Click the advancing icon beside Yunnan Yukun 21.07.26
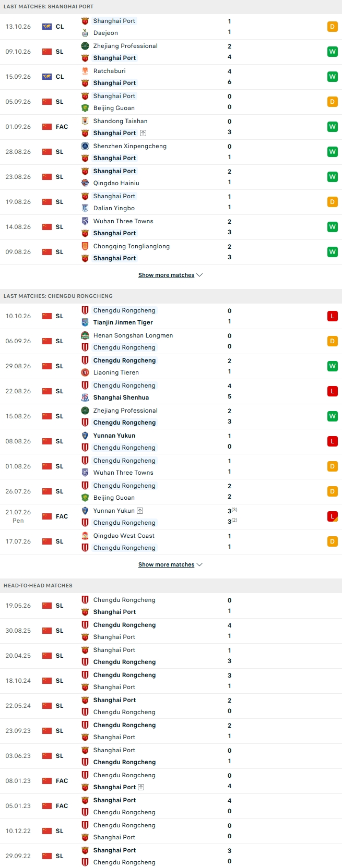Viewport: 342px width, 868px height. point(140,511)
